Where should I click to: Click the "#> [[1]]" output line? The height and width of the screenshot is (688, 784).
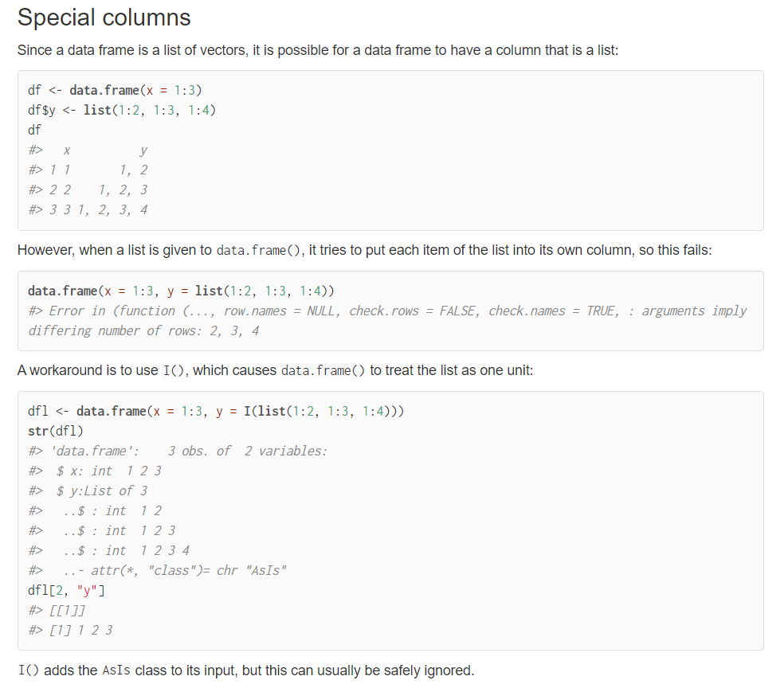tap(57, 610)
